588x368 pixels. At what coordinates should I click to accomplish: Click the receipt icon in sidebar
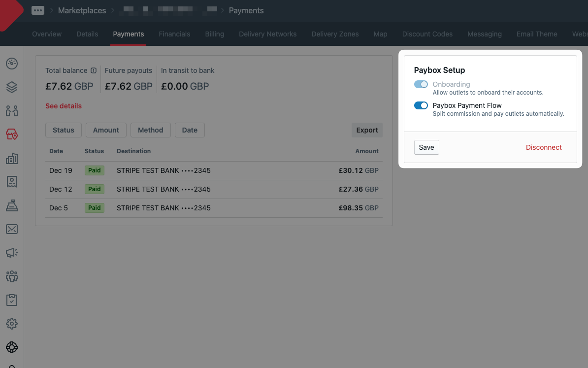point(12,182)
